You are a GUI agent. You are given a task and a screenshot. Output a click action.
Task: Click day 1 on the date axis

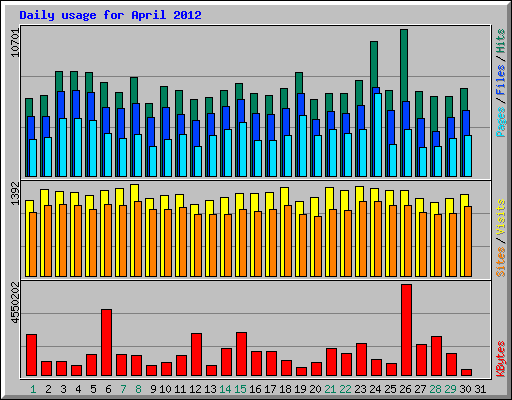click(33, 389)
